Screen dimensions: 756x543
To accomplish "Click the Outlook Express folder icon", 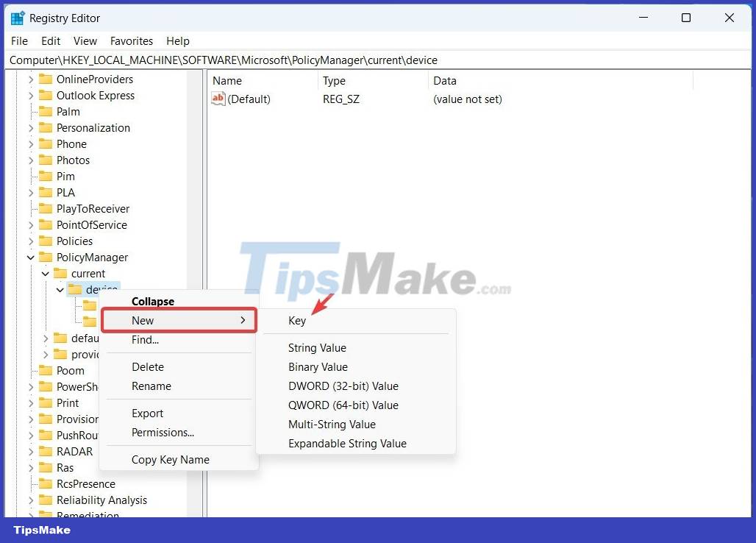I will click(x=46, y=96).
